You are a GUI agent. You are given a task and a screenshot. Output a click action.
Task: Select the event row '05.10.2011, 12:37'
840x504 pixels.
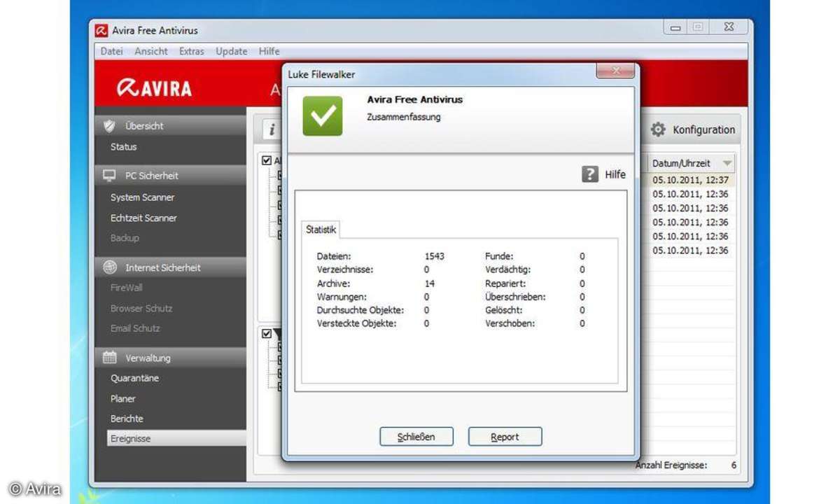coord(690,180)
